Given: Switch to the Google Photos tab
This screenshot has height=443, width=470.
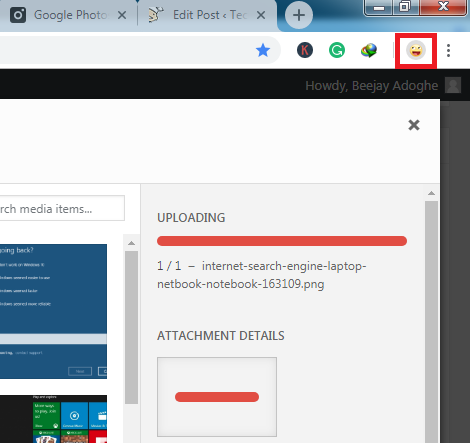Looking at the screenshot, I should click(68, 15).
